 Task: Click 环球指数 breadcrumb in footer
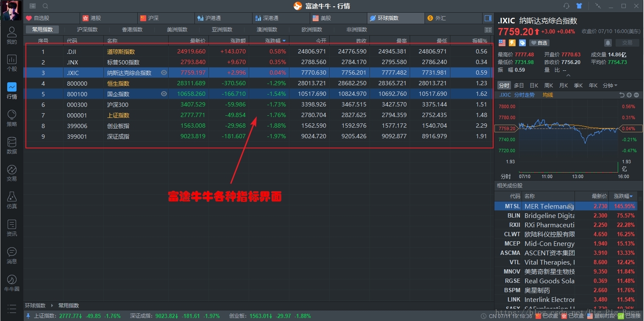35,305
